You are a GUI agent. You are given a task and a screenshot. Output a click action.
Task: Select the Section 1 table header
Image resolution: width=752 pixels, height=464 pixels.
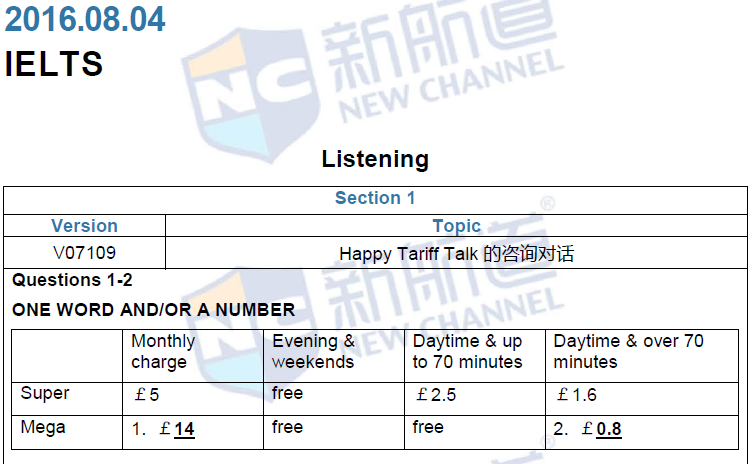click(375, 198)
